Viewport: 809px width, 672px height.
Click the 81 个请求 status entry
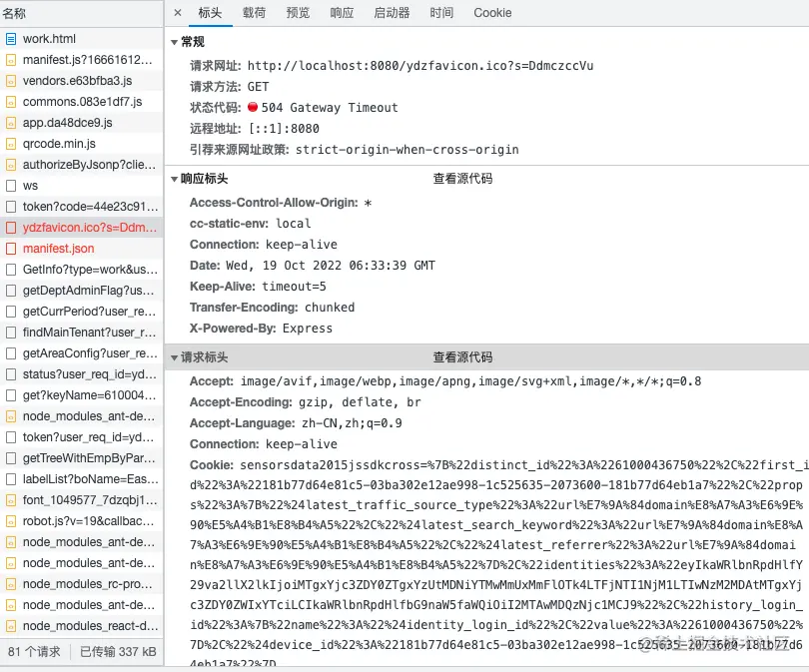click(x=34, y=652)
